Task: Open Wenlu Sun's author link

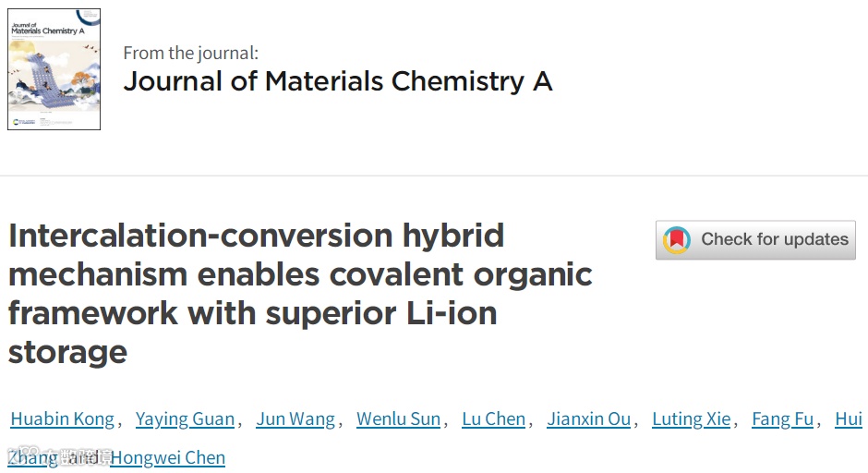Action: (398, 419)
